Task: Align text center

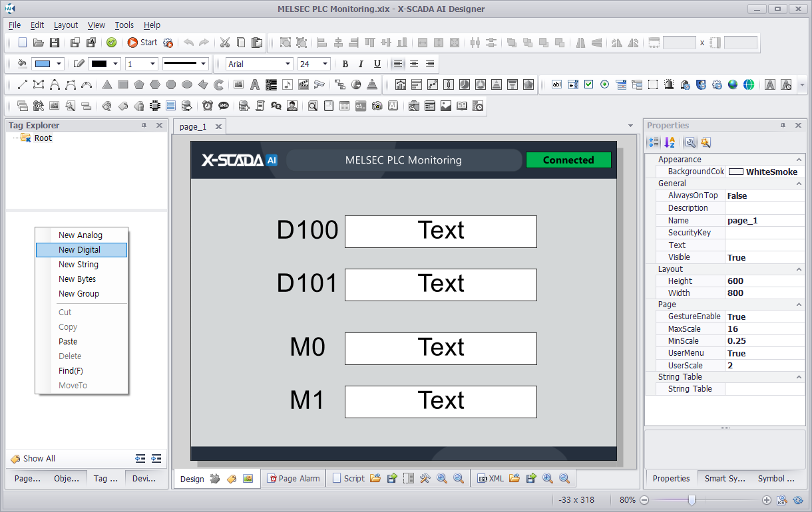Action: pyautogui.click(x=414, y=64)
